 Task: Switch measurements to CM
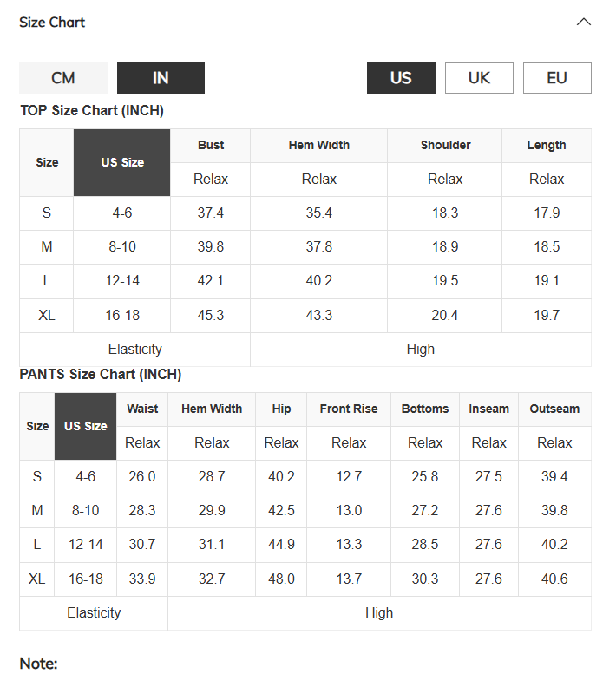(63, 78)
